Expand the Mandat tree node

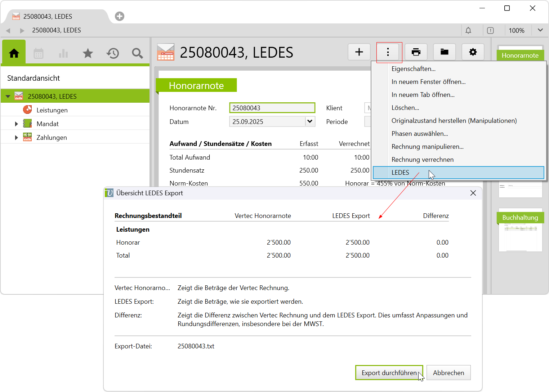point(16,124)
